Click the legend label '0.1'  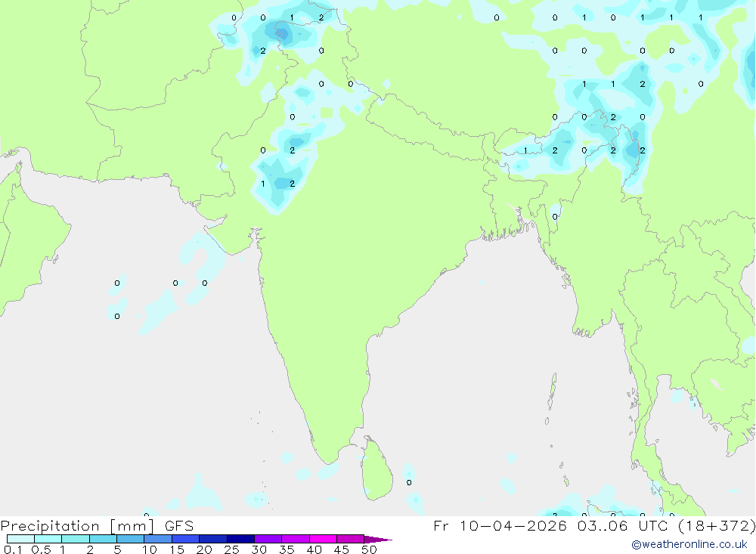tap(13, 549)
